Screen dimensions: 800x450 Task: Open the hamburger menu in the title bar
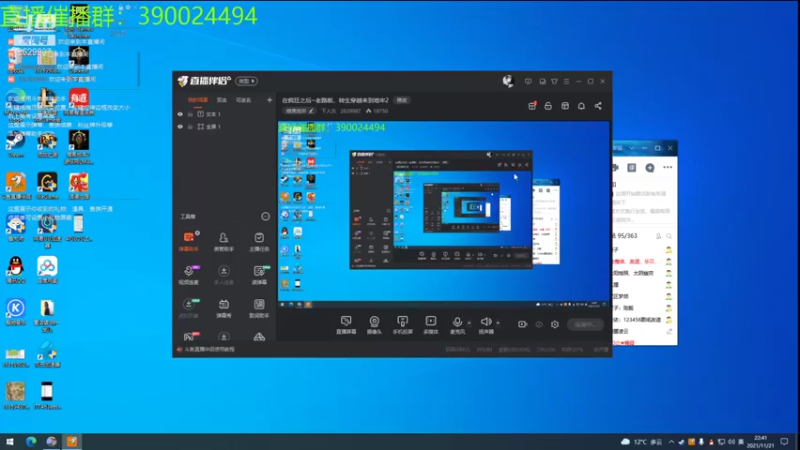(x=566, y=82)
